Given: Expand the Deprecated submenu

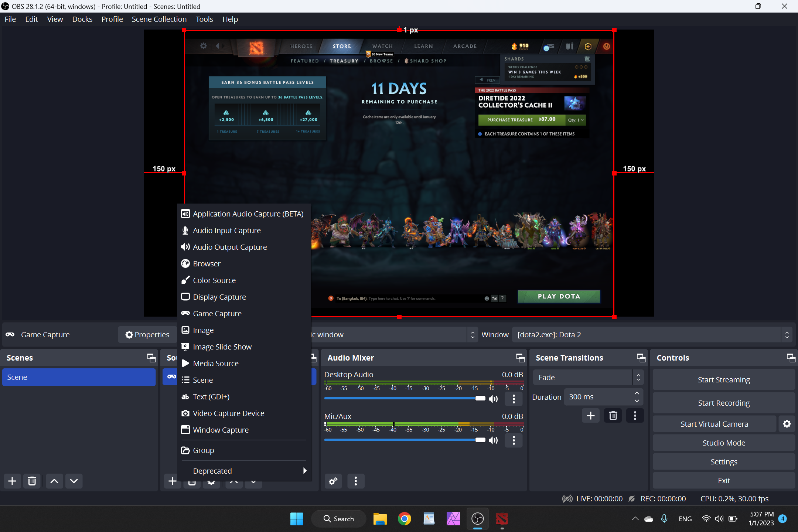Looking at the screenshot, I should click(244, 471).
